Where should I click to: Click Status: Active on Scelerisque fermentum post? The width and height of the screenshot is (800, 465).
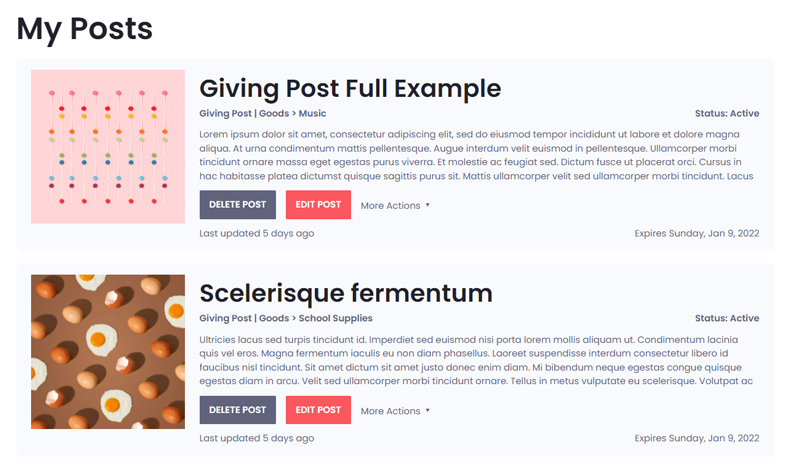[x=727, y=318]
